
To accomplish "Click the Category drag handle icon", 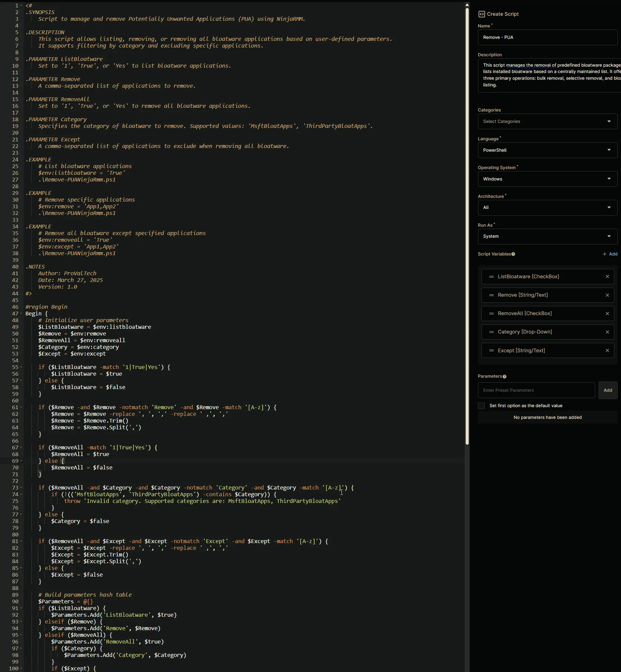I will (x=491, y=332).
